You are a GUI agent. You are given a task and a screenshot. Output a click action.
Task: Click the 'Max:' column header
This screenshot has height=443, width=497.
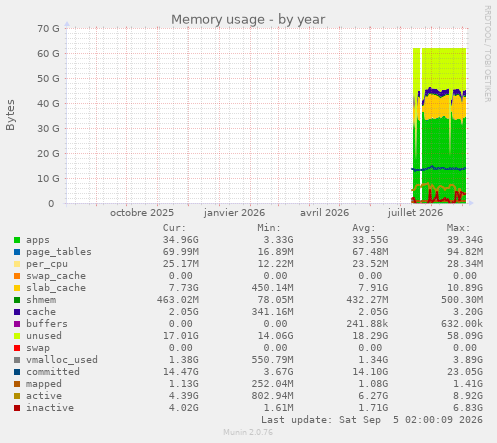point(458,228)
